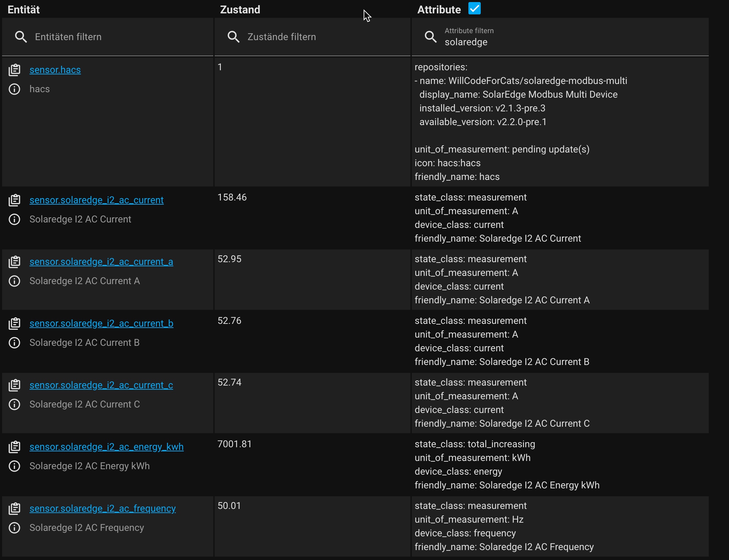Open info dialog for Solaredge I2 AC Current C
Screen dimensions: 729x560
point(14,404)
